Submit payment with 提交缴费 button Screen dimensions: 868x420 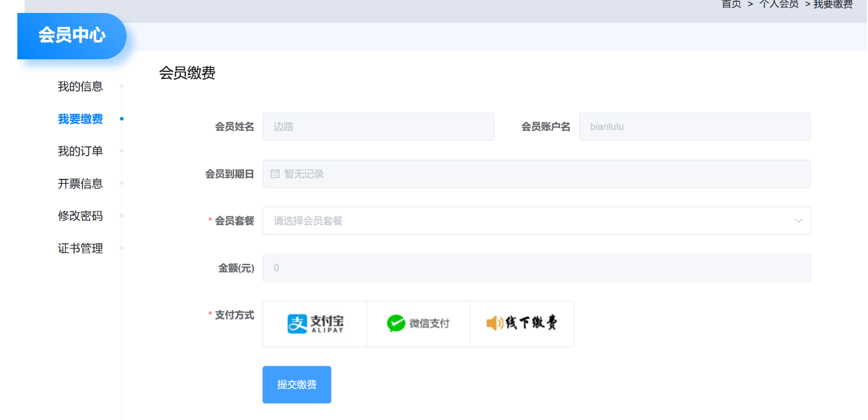(297, 385)
